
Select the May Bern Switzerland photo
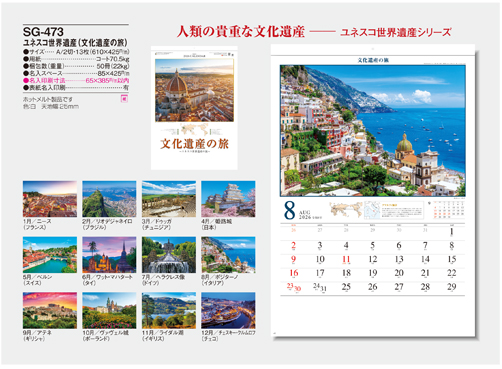point(50,255)
